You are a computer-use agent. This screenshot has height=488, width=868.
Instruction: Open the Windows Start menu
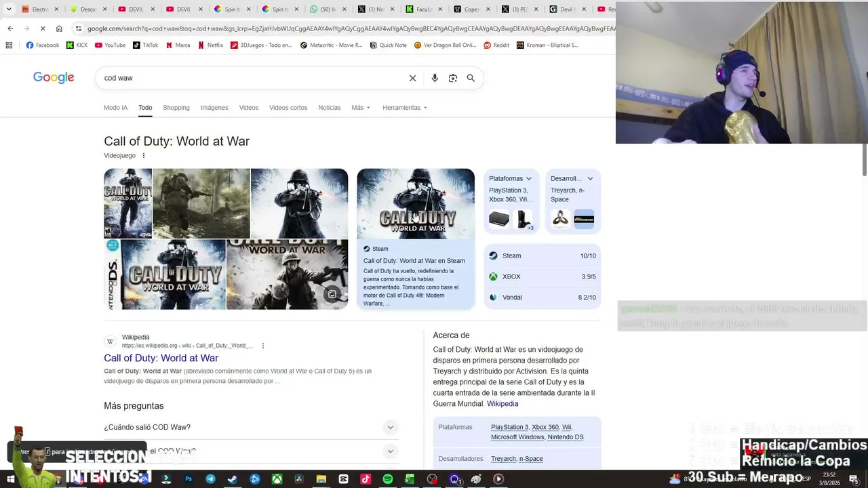coord(10,479)
